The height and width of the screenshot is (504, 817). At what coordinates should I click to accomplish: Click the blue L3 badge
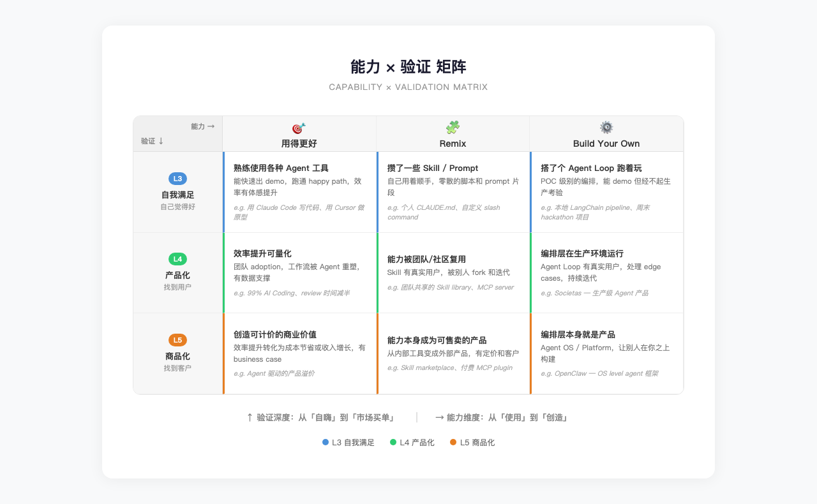coord(177,179)
